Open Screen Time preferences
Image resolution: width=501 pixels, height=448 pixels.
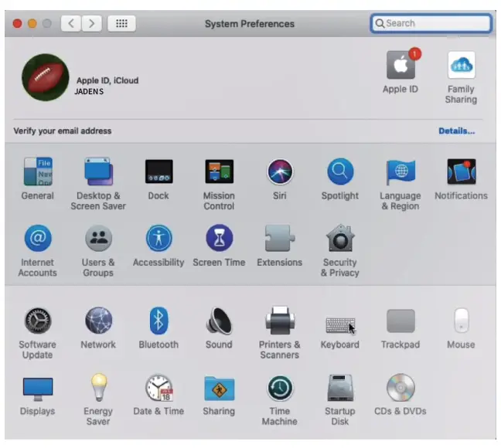[x=220, y=238]
